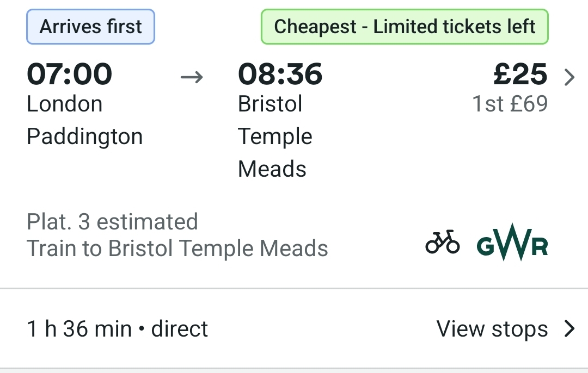Click the GWR operator logo
The width and height of the screenshot is (588, 373).
512,243
